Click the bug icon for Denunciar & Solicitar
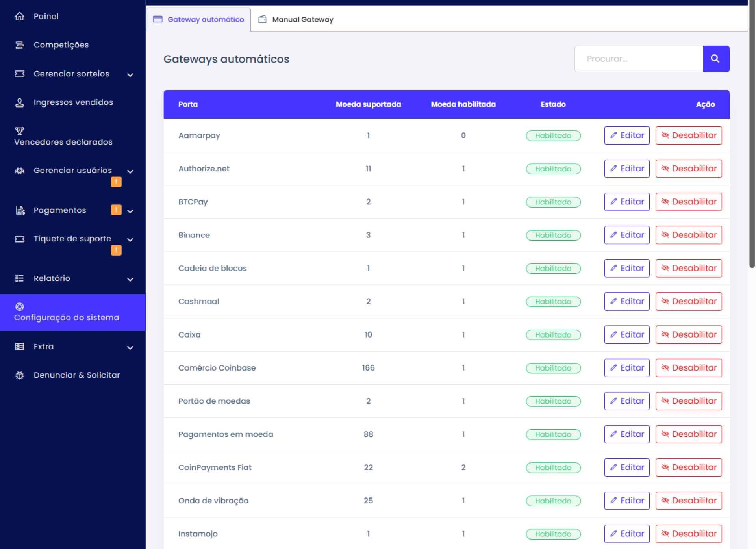Screen dimensions: 756x549 (19, 375)
